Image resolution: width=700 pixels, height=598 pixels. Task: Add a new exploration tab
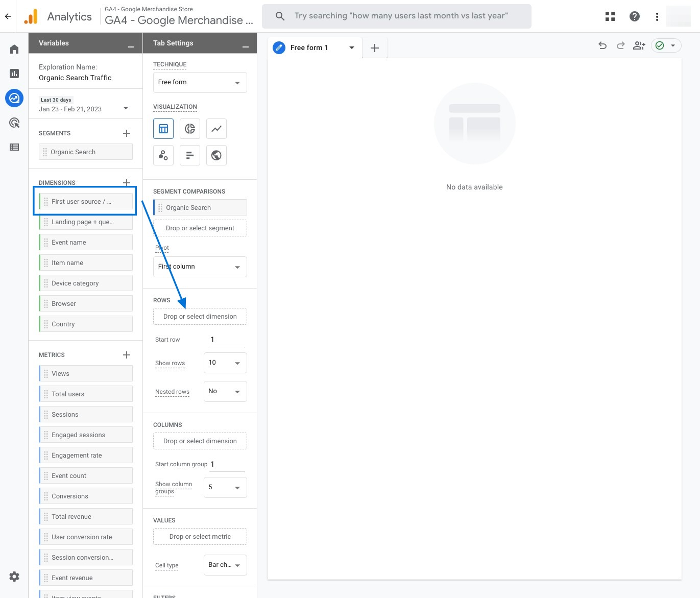pyautogui.click(x=375, y=47)
